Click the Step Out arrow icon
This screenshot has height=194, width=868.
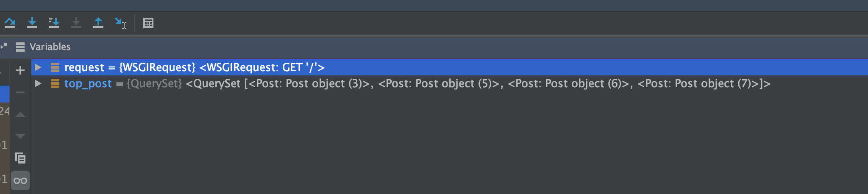pos(98,22)
